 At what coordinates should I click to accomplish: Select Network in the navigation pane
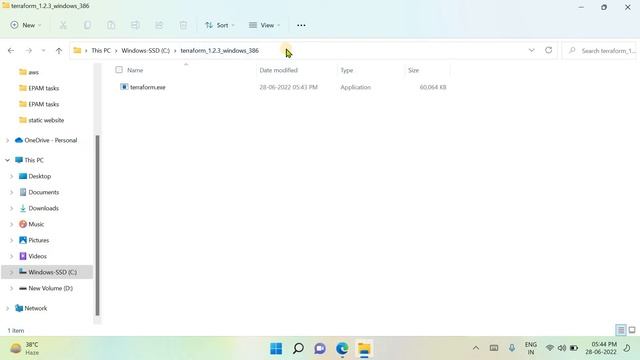click(x=36, y=308)
